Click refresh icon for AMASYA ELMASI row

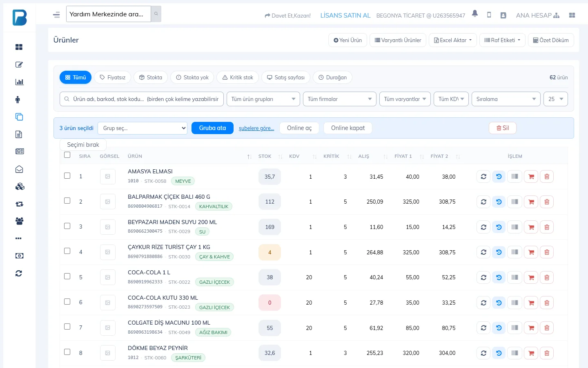(x=483, y=177)
